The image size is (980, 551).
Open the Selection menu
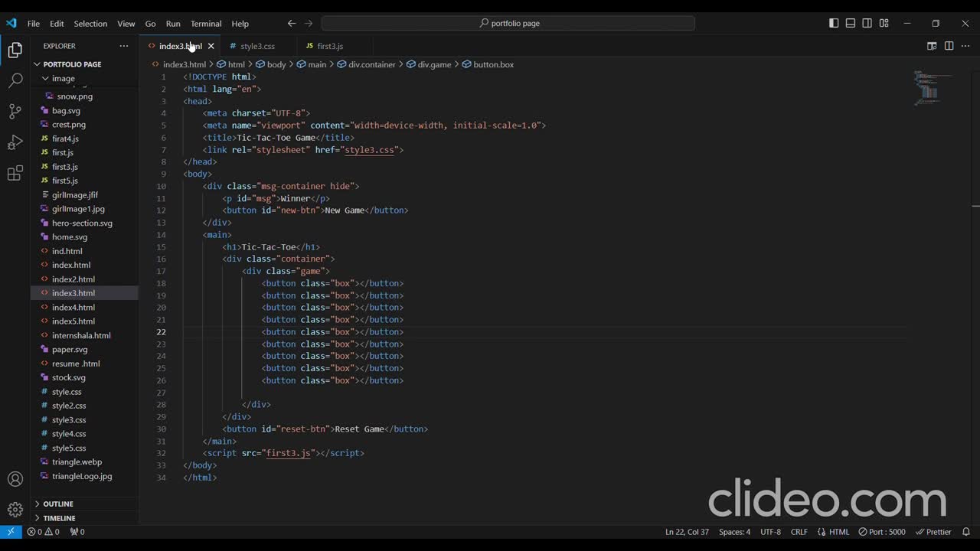click(x=90, y=24)
